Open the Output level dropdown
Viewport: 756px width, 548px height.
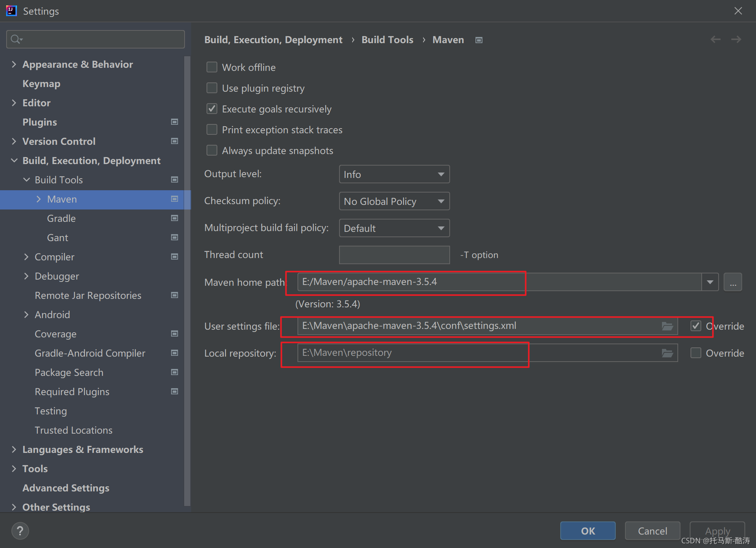[x=394, y=174]
